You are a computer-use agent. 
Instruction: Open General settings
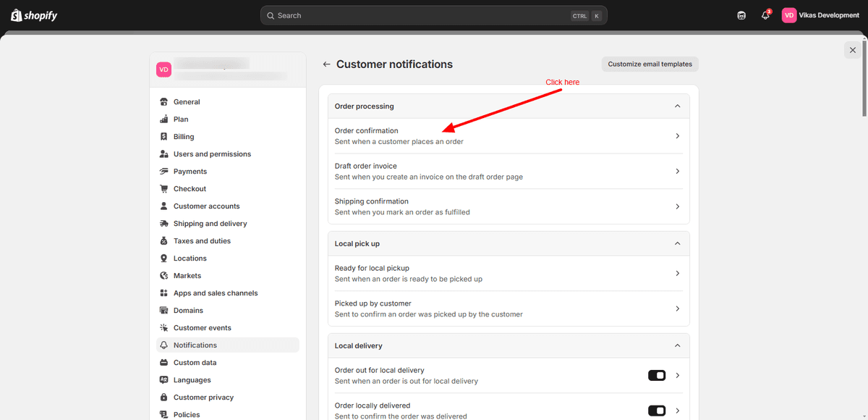pos(228,102)
